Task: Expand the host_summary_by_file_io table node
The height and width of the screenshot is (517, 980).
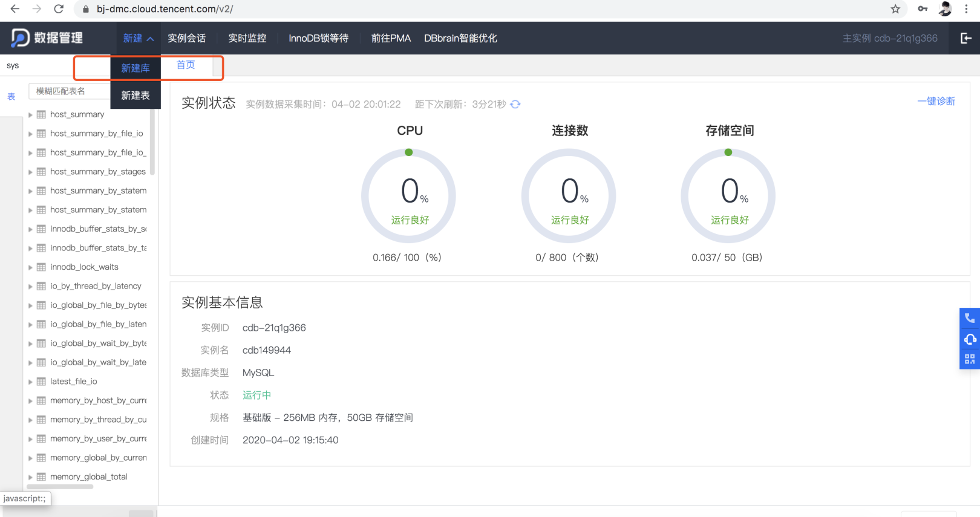Action: coord(30,134)
